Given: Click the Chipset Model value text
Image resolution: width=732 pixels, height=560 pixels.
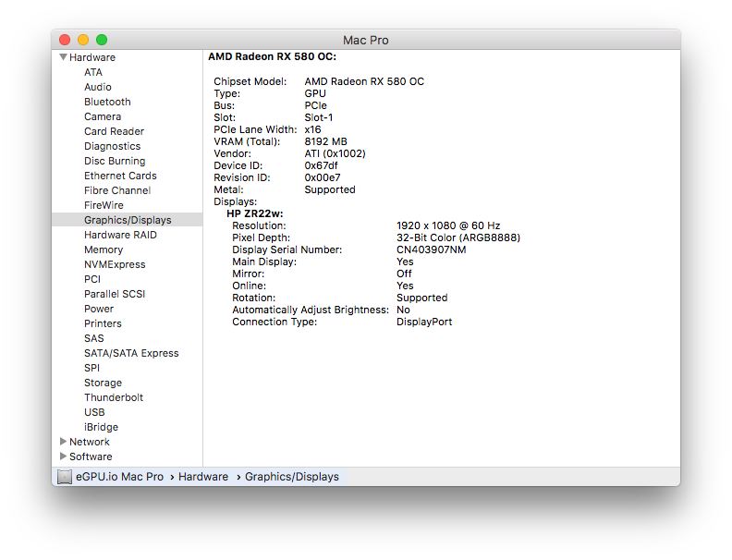Looking at the screenshot, I should coord(364,81).
